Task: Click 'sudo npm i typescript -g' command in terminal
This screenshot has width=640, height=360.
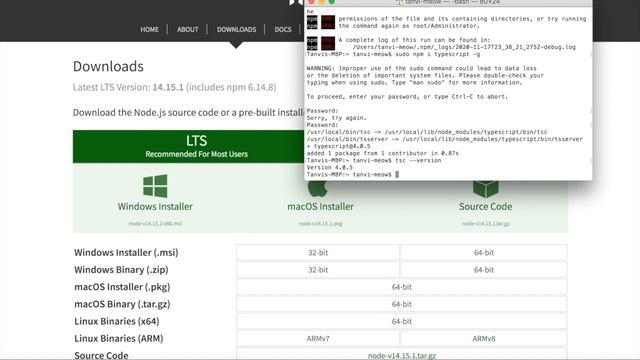Action: tap(438, 54)
